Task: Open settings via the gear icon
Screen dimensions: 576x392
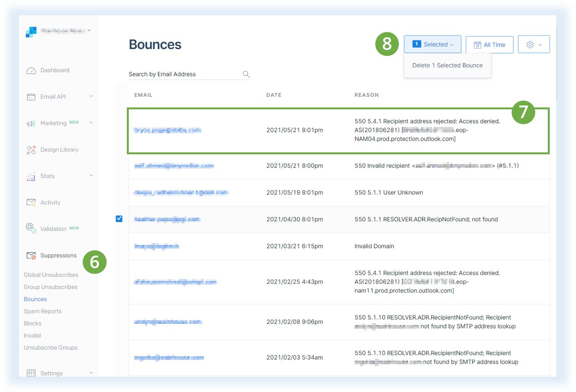Action: coord(529,44)
